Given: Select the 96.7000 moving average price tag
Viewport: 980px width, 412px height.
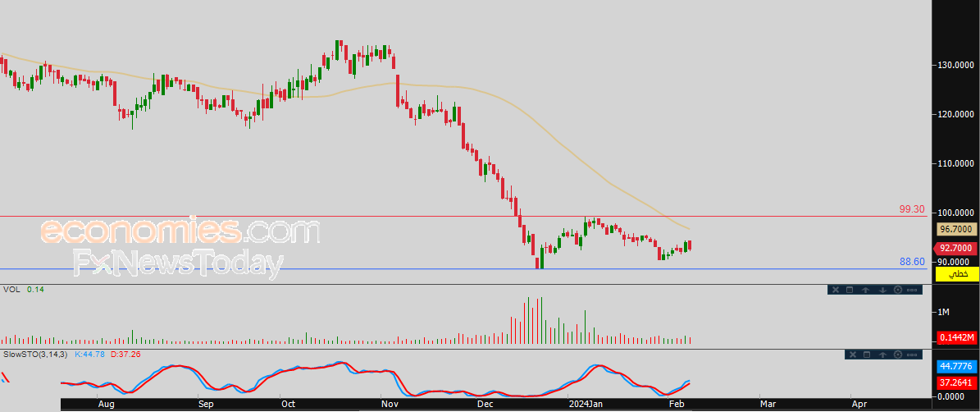Looking at the screenshot, I should [x=956, y=230].
